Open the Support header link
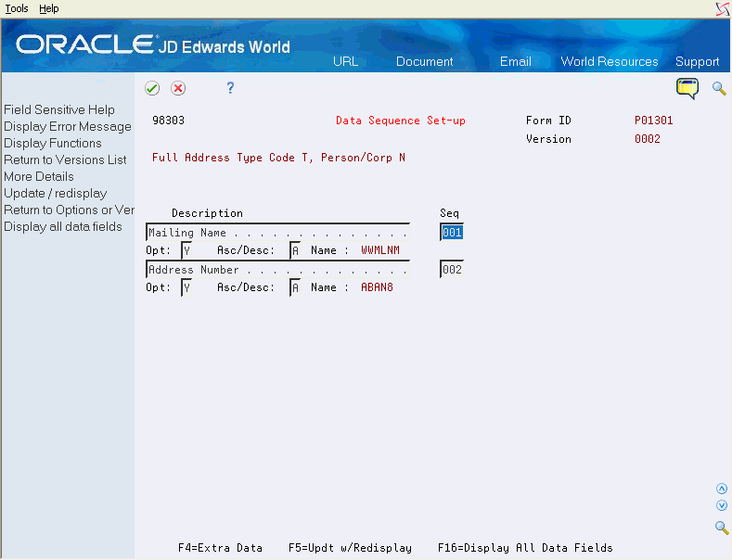Viewport: 732px width, 560px height. 697,61
